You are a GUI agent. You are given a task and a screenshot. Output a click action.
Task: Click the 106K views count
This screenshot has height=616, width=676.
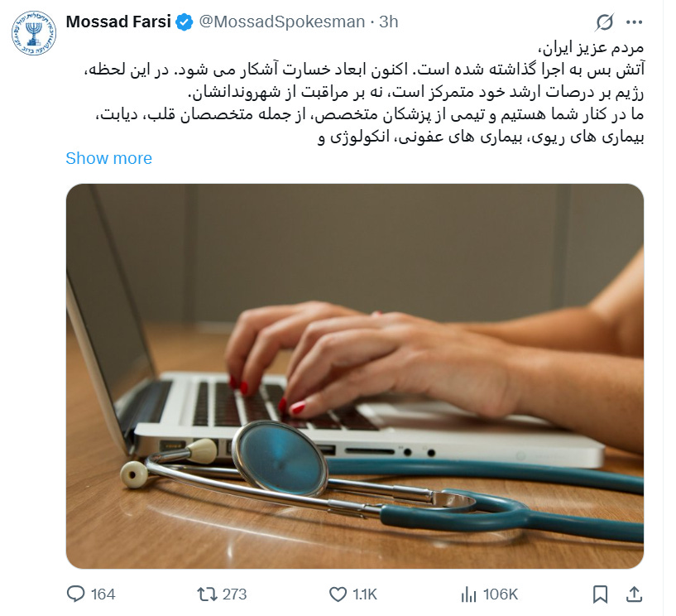tap(501, 594)
